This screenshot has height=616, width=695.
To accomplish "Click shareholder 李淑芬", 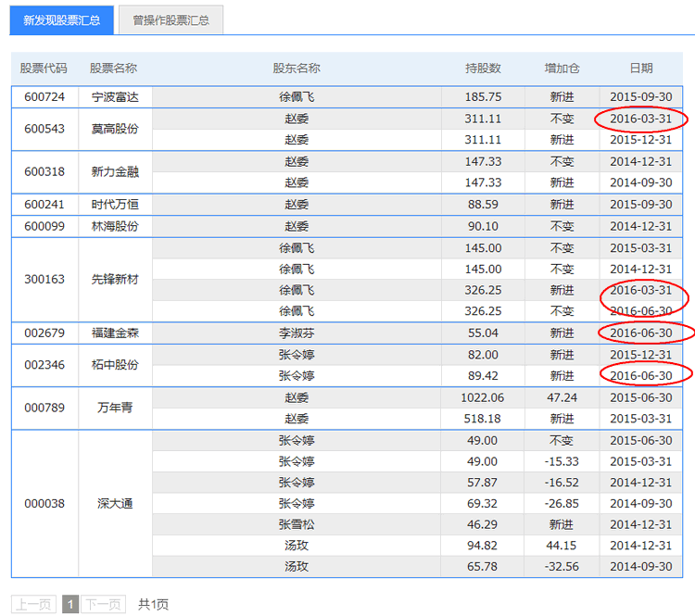I will [297, 333].
